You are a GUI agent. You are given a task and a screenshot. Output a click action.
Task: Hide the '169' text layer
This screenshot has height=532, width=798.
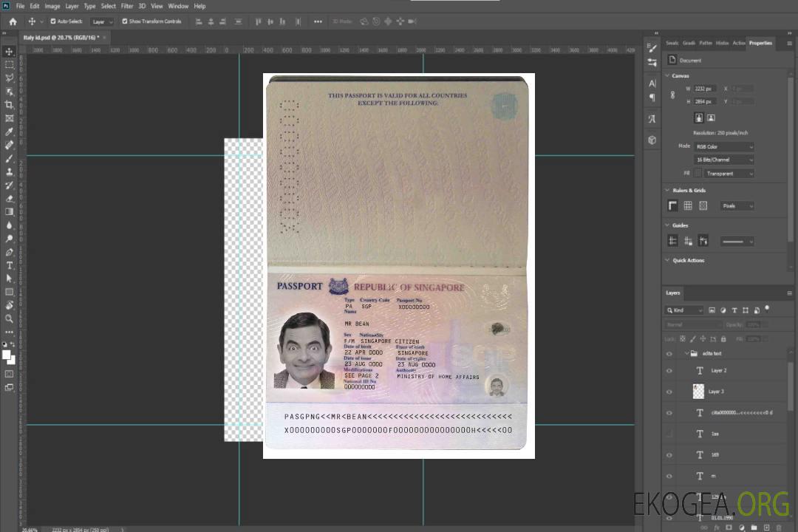click(x=669, y=455)
